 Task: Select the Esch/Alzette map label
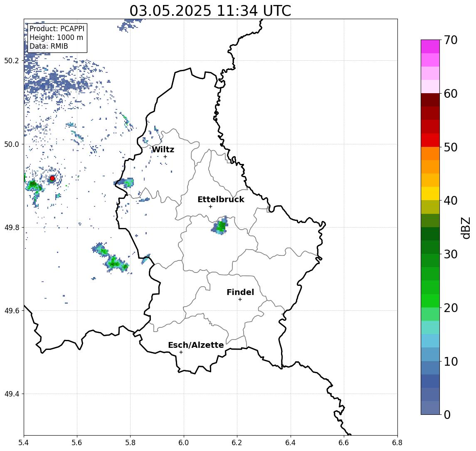[196, 345]
